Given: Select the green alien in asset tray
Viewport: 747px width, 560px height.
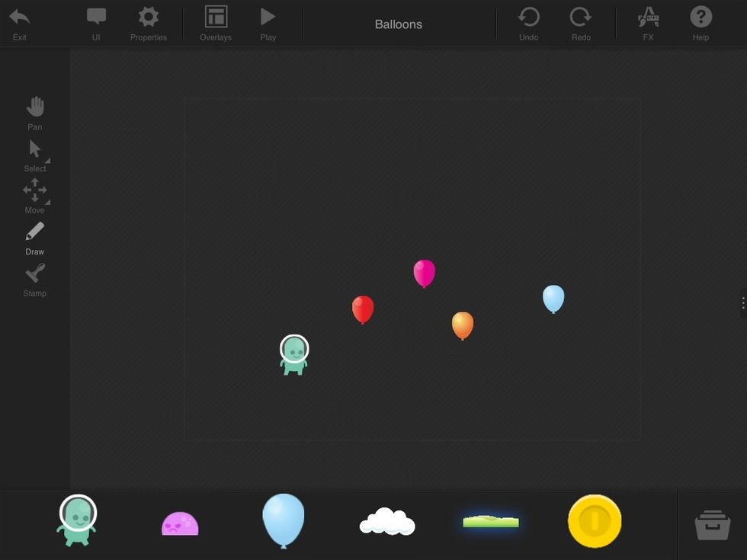Looking at the screenshot, I should coord(77,520).
